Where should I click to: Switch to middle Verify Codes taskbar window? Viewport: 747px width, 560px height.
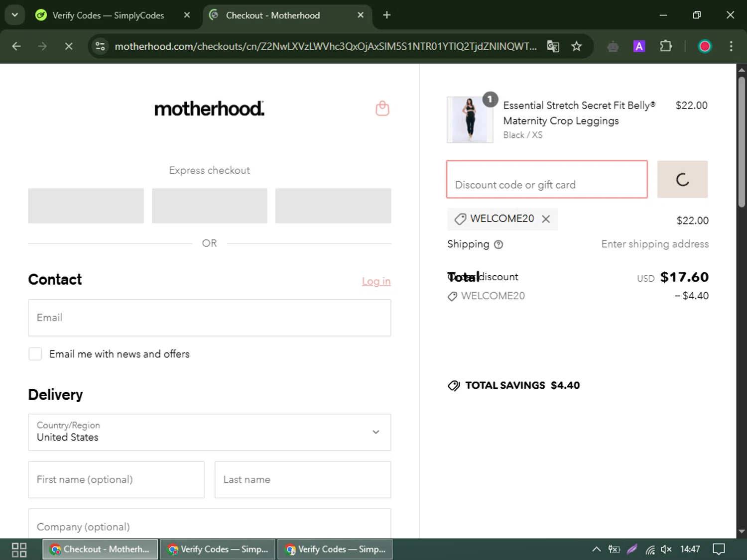click(218, 549)
